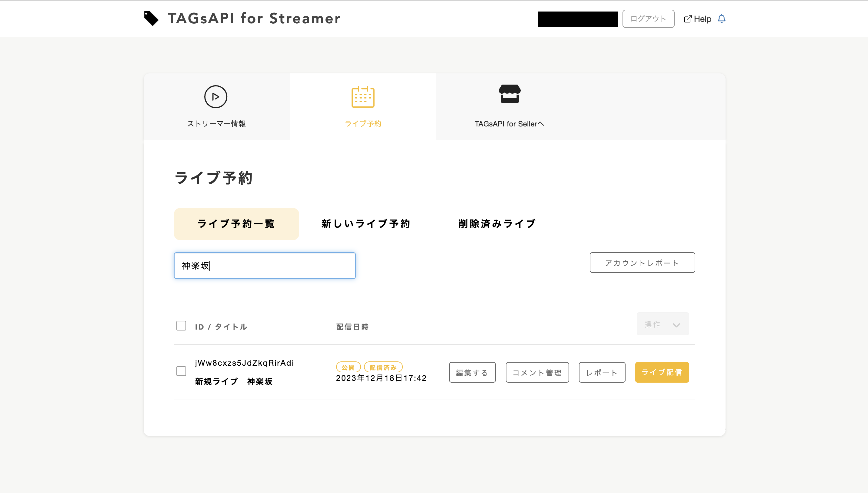Click the calendar ライブ予約 icon
The height and width of the screenshot is (493, 868).
pos(363,97)
